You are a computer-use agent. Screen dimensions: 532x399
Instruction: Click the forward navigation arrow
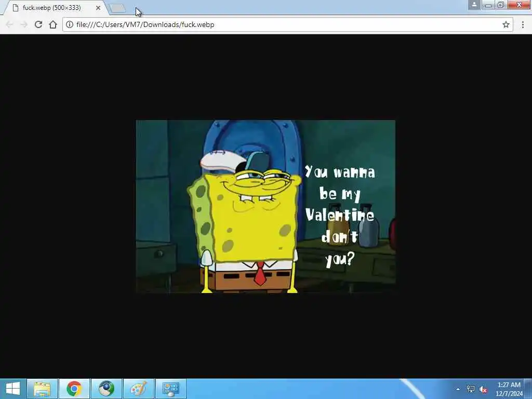pos(24,24)
